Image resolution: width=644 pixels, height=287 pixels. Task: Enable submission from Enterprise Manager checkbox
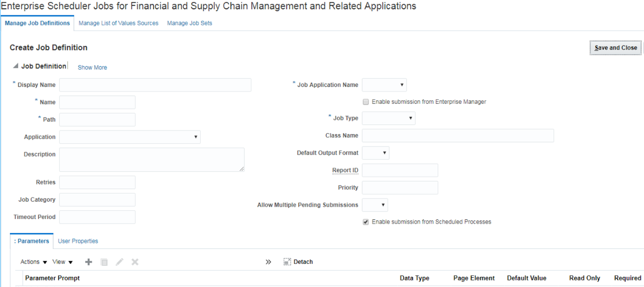click(x=366, y=102)
